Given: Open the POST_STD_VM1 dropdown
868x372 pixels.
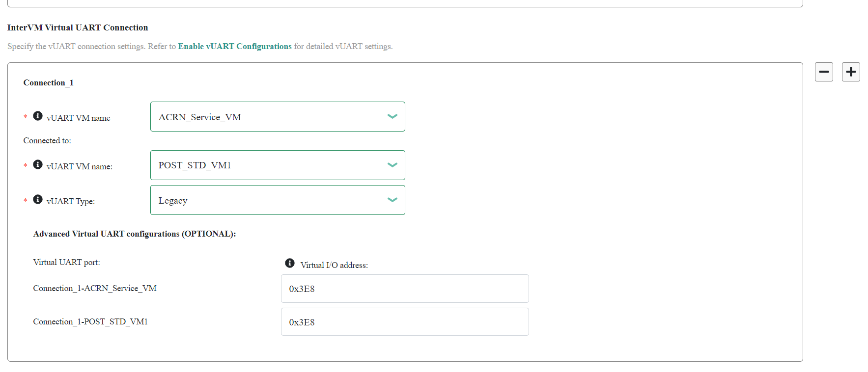Looking at the screenshot, I should pyautogui.click(x=278, y=165).
